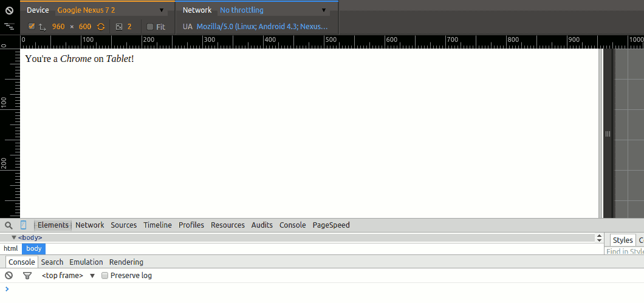Open the media queries filter icon
Screen dimensions: 644x303
[x=9, y=27]
